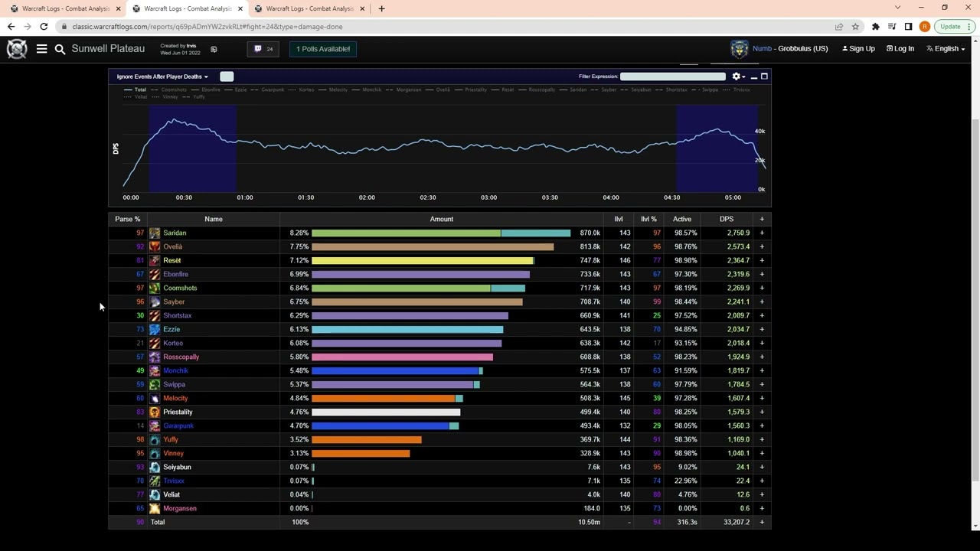Click Ovelià's class icon
The image size is (980, 551).
(155, 246)
